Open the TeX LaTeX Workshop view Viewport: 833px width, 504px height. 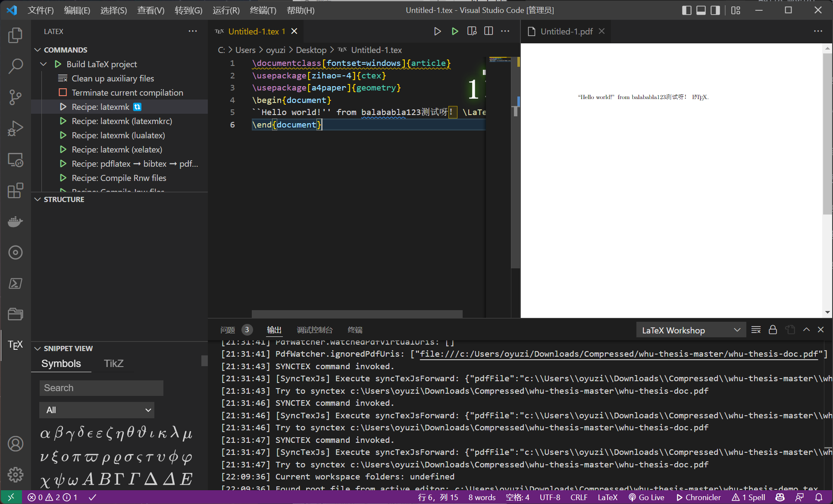click(16, 345)
